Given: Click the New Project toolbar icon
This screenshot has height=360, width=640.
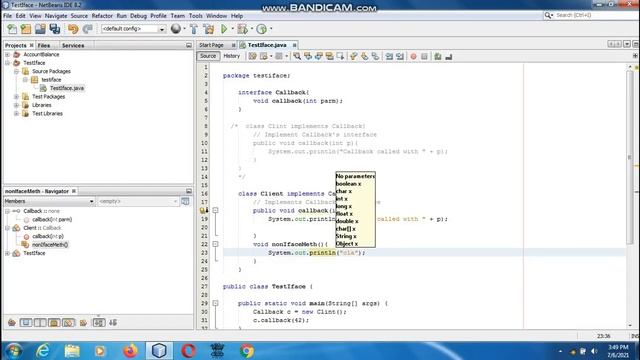Looking at the screenshot, I should coord(26,29).
